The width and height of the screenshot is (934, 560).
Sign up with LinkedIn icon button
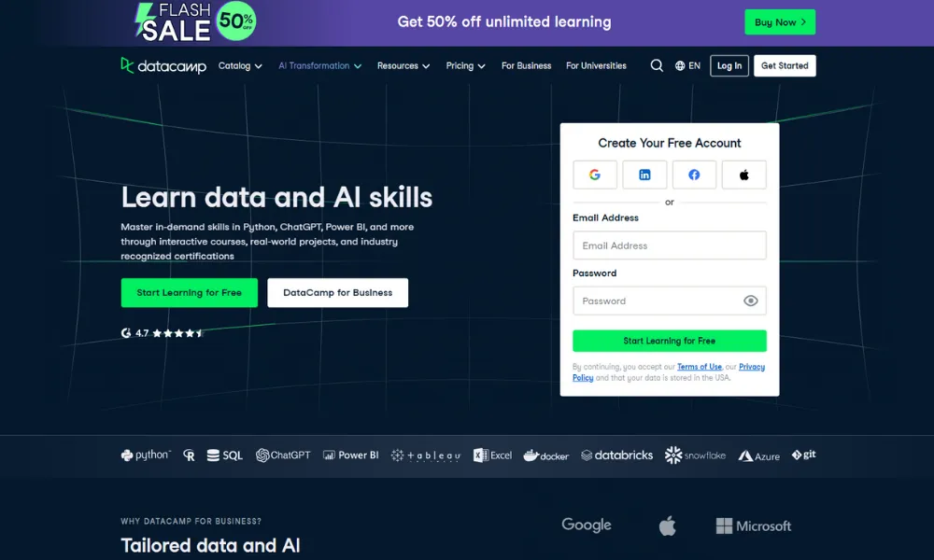click(x=644, y=175)
